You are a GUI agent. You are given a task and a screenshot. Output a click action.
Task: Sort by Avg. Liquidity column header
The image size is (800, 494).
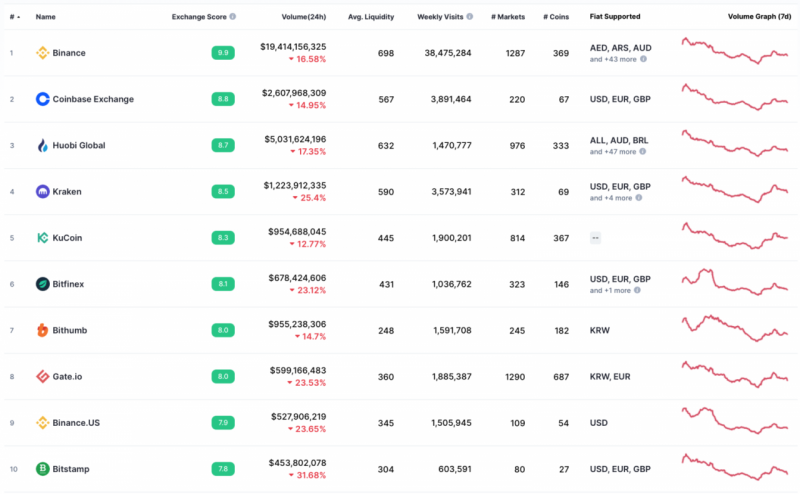371,17
